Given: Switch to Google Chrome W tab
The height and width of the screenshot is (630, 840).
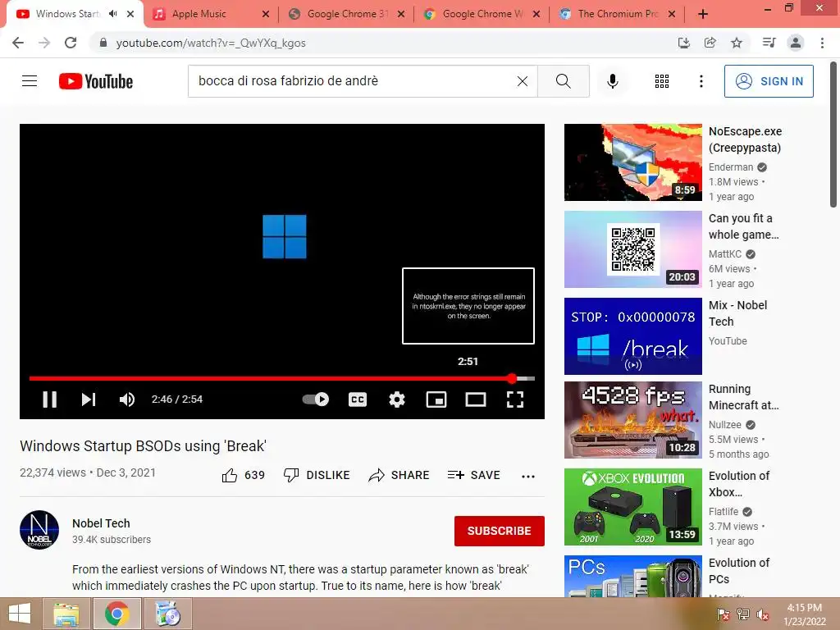Looking at the screenshot, I should (482, 14).
